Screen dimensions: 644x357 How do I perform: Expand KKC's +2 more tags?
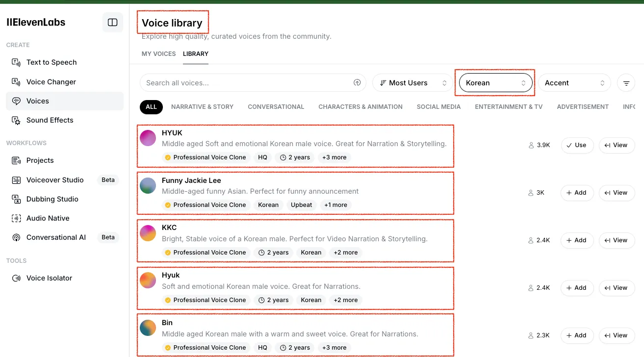346,253
